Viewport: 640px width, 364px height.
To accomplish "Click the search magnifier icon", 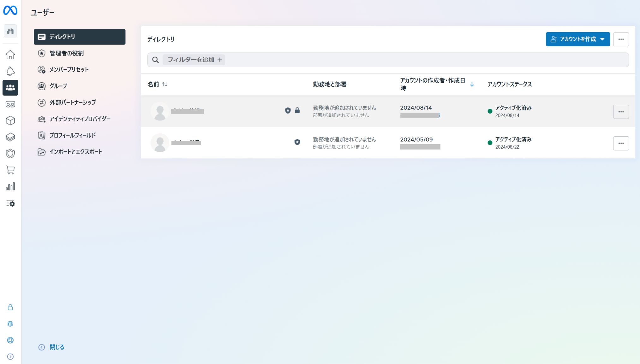I will pyautogui.click(x=155, y=60).
